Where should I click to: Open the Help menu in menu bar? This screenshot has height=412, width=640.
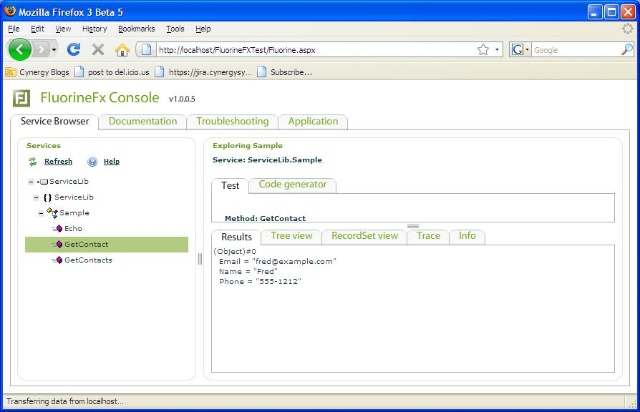pos(203,29)
